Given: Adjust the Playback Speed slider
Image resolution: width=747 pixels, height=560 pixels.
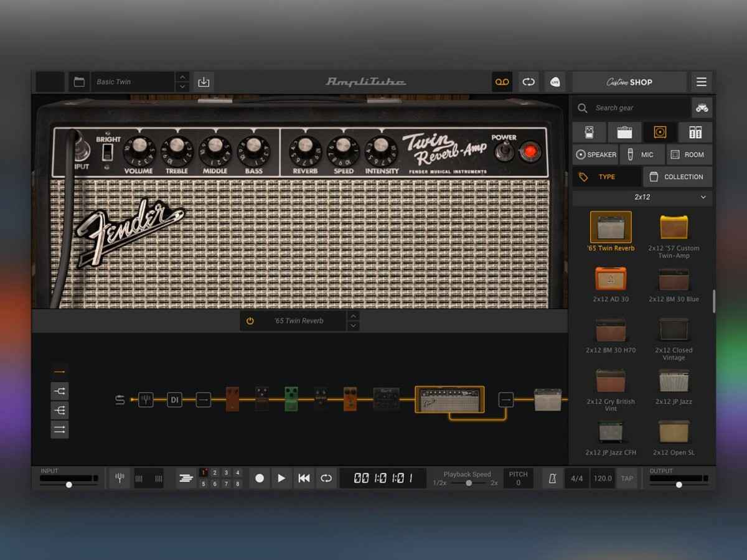Looking at the screenshot, I should tap(469, 483).
